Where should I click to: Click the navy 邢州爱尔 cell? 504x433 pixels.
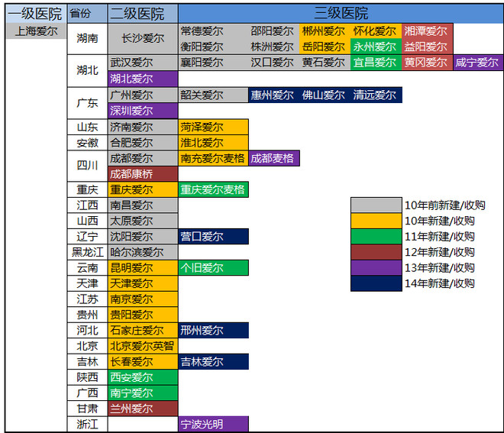(x=213, y=331)
